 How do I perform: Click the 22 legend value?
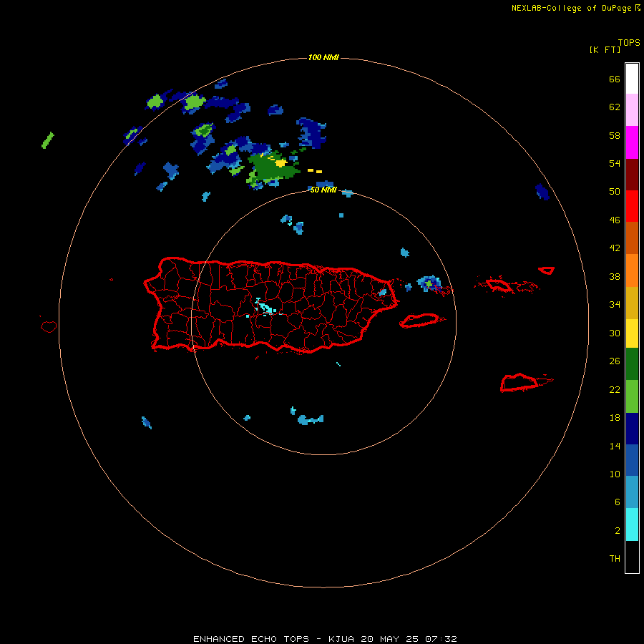pos(615,390)
